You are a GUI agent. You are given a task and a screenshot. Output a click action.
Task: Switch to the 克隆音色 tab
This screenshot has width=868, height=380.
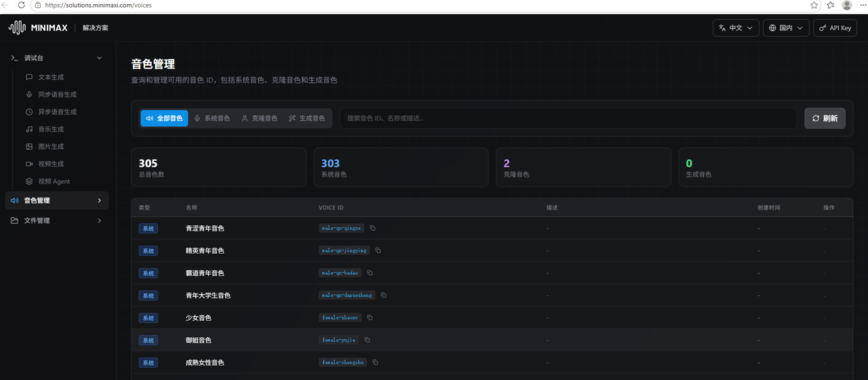259,118
